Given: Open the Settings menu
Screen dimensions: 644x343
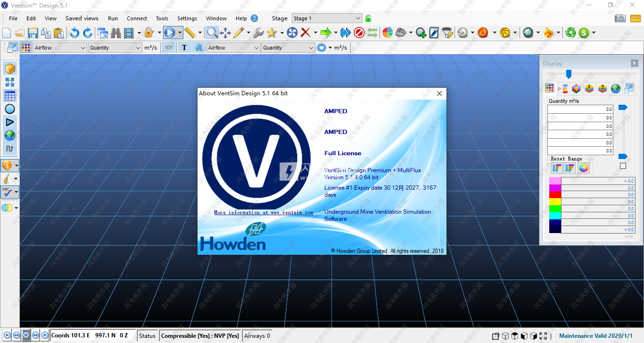Looking at the screenshot, I should [187, 18].
